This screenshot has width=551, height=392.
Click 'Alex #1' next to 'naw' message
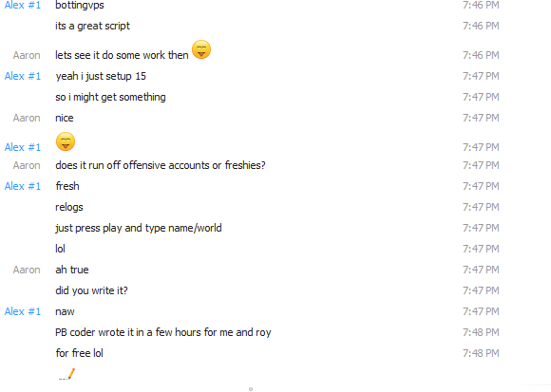point(23,311)
